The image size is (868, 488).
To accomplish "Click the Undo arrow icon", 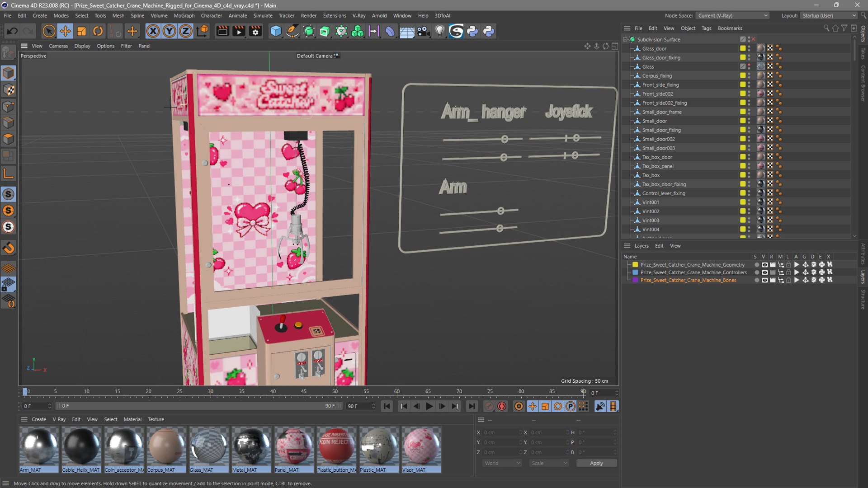I will 12,31.
